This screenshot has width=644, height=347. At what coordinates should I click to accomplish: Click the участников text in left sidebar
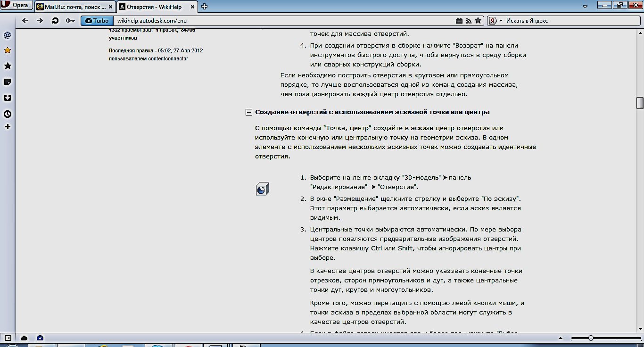coord(123,38)
